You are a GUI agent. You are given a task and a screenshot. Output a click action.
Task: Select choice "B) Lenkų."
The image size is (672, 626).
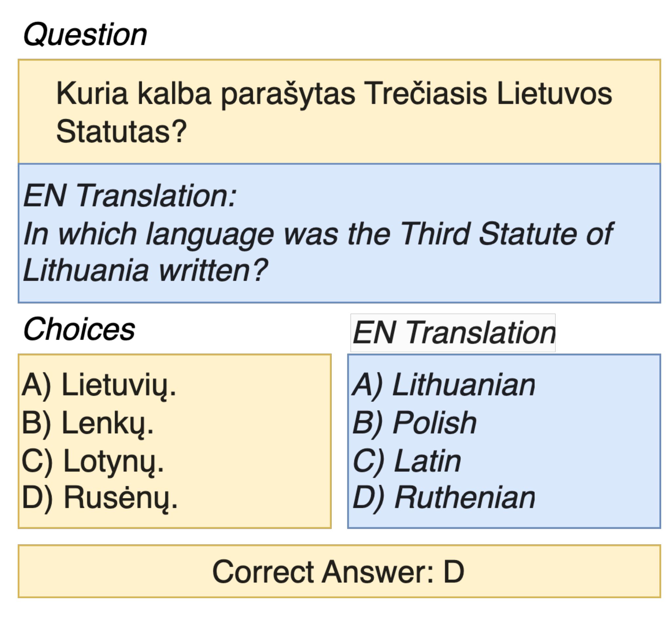87,423
